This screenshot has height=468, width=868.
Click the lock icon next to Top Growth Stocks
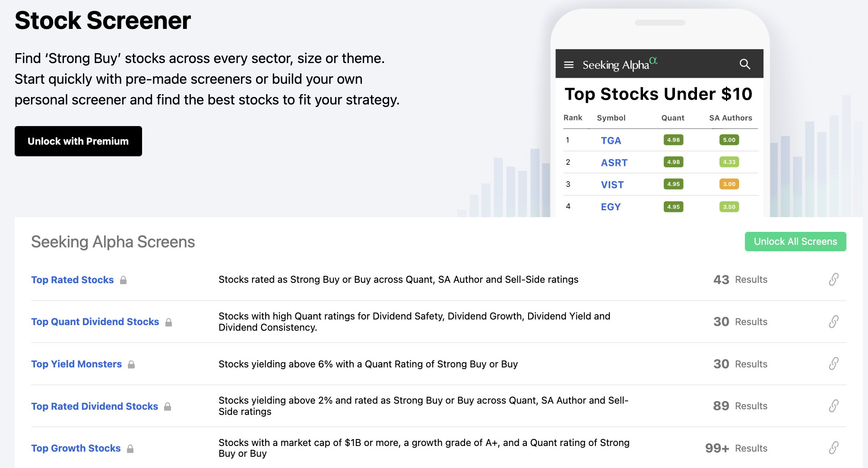point(131,449)
